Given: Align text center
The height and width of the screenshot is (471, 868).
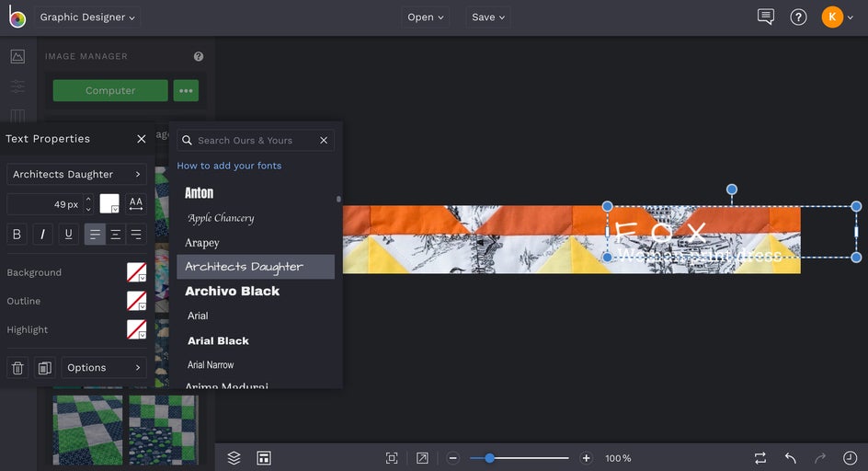Looking at the screenshot, I should (116, 235).
